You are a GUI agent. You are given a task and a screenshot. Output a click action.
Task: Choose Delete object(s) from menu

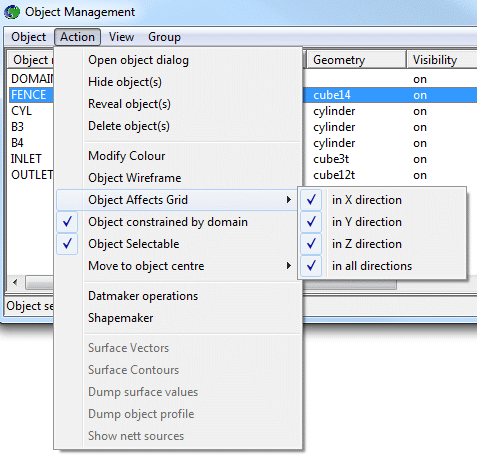tap(179, 126)
